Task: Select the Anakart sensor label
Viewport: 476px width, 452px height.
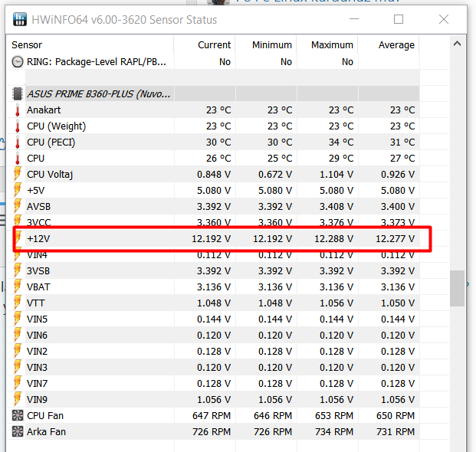Action: point(44,110)
